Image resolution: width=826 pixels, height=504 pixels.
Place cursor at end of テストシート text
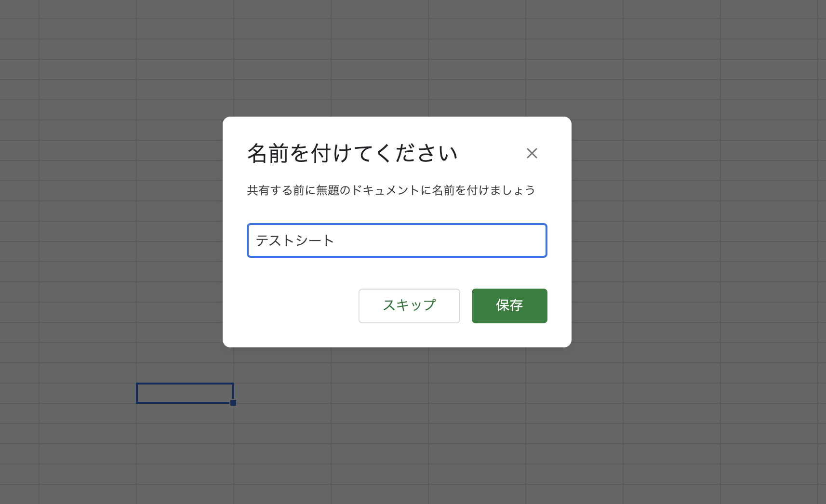(x=337, y=240)
